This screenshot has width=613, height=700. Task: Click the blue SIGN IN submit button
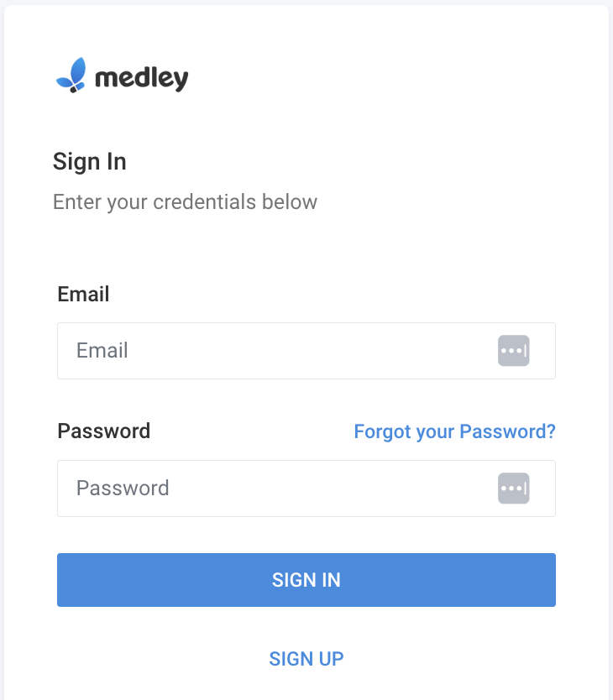(x=306, y=579)
